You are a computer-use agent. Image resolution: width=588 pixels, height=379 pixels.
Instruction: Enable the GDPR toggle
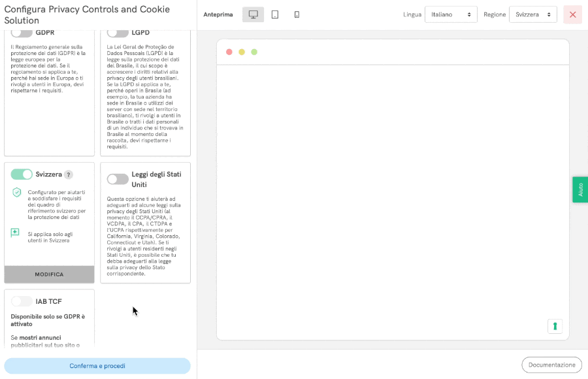pos(22,32)
